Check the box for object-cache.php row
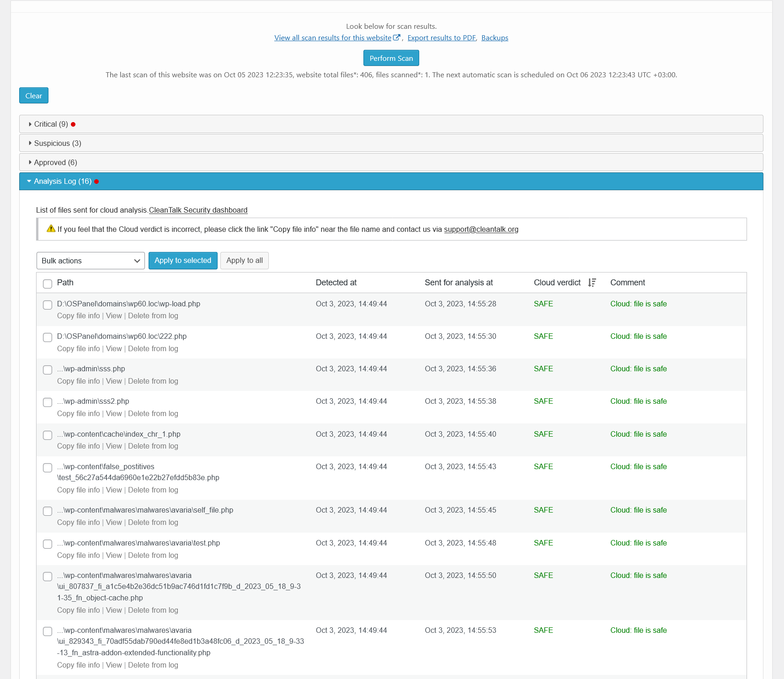 pos(48,576)
